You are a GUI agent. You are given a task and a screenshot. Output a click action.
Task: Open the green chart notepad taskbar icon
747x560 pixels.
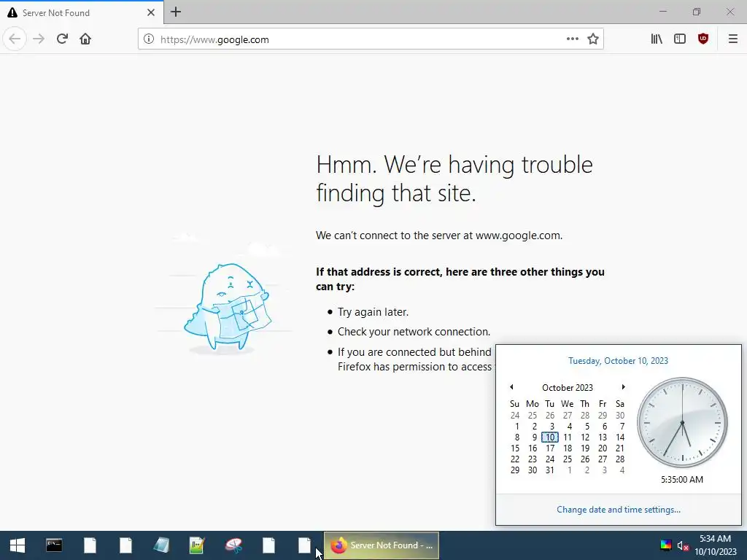click(197, 545)
